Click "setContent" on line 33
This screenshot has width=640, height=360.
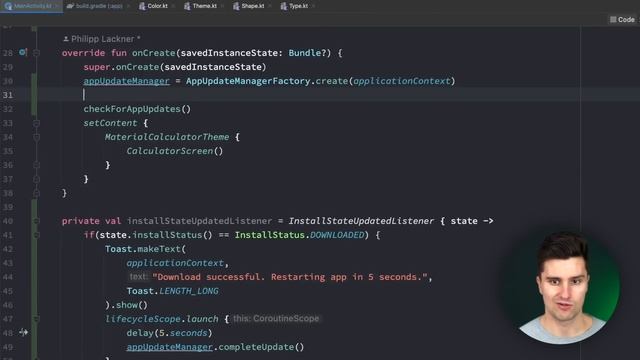[x=110, y=123]
